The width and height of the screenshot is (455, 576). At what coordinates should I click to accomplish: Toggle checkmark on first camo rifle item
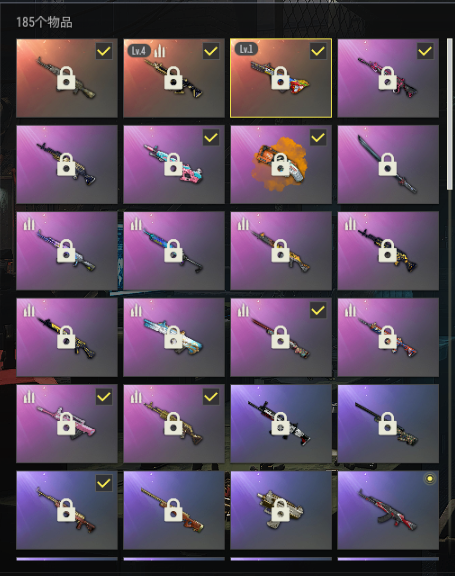point(104,51)
